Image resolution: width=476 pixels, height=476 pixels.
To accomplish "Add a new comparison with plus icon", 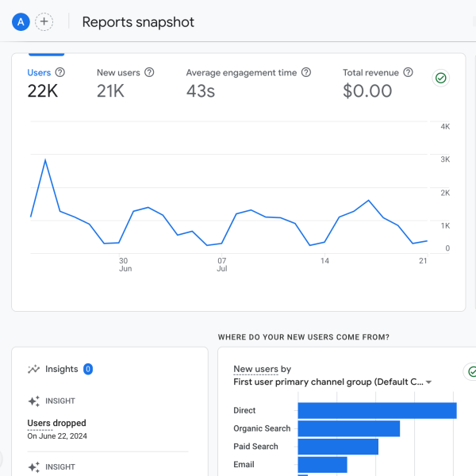I will pos(44,22).
